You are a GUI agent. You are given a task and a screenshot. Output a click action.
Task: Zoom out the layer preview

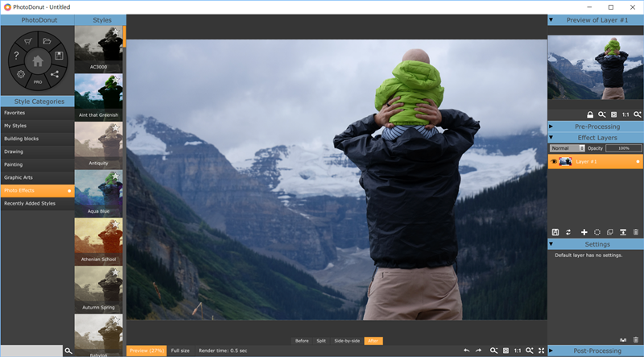click(x=601, y=114)
